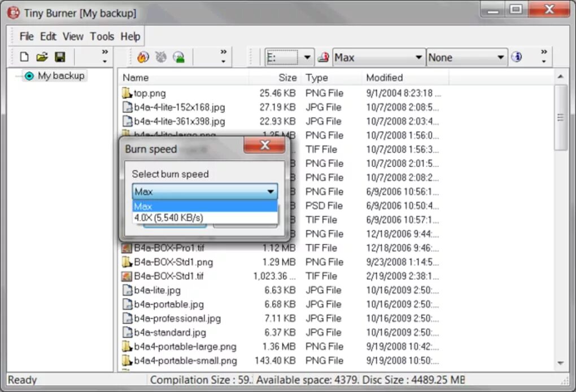Click the PSD File type cell
This screenshot has height=392, width=576.
(x=324, y=206)
